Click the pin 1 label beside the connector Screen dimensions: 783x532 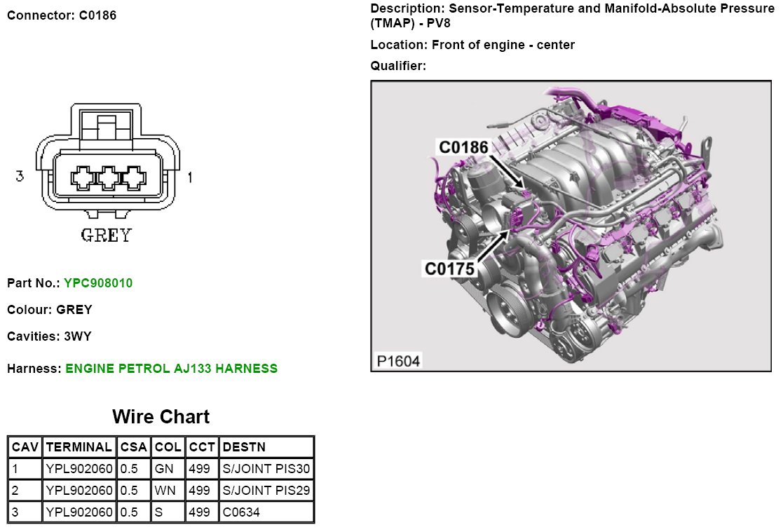coord(189,178)
